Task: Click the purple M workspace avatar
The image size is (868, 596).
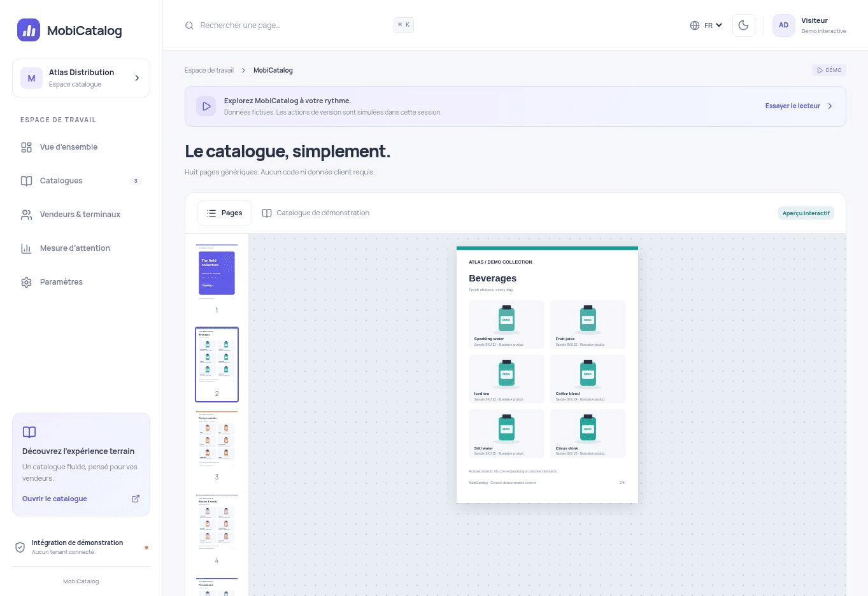Action: click(x=31, y=78)
